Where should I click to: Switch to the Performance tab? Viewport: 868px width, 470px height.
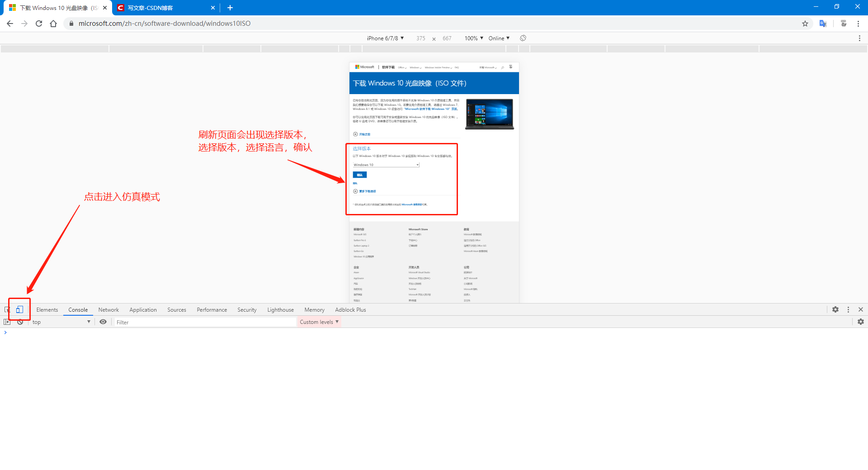click(x=212, y=310)
